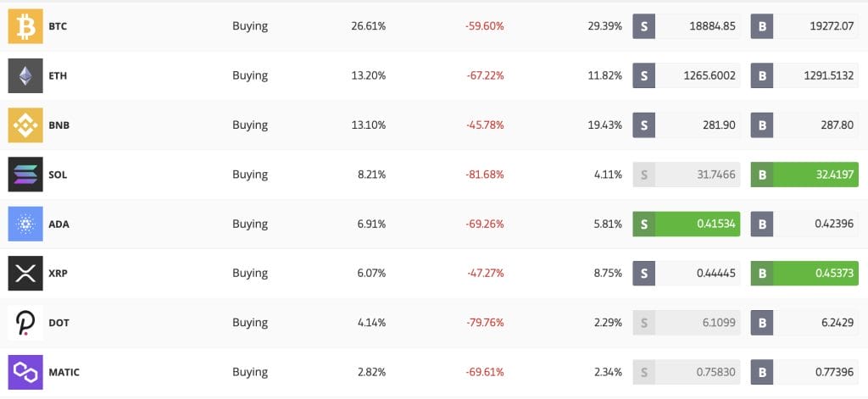This screenshot has height=399, width=868.
Task: Sell ETH at 1265.6002
Action: tap(686, 75)
